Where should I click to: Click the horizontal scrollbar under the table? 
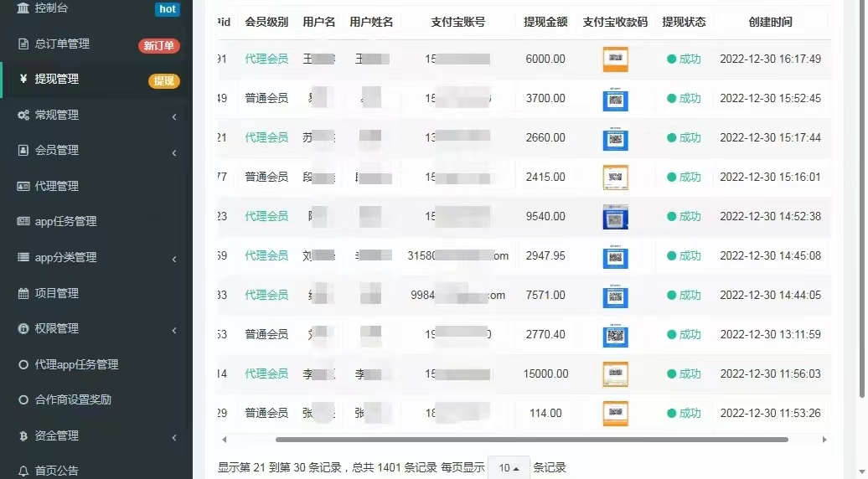(531, 439)
